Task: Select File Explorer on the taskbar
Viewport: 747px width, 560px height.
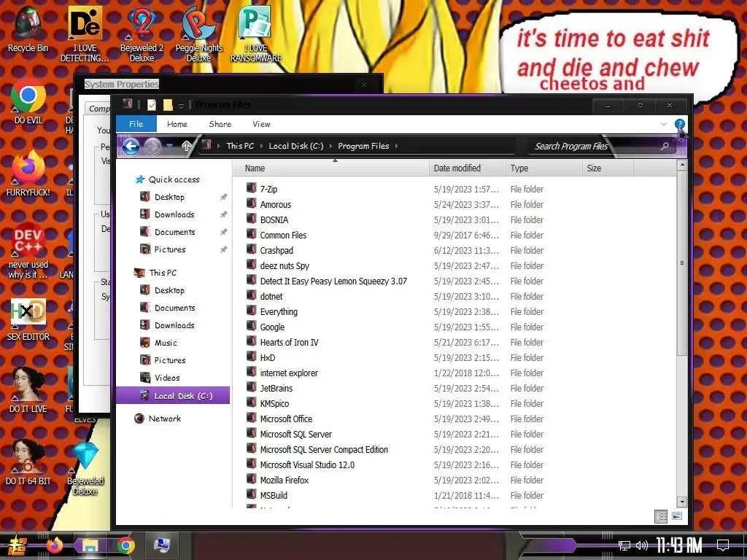Action: (90, 545)
